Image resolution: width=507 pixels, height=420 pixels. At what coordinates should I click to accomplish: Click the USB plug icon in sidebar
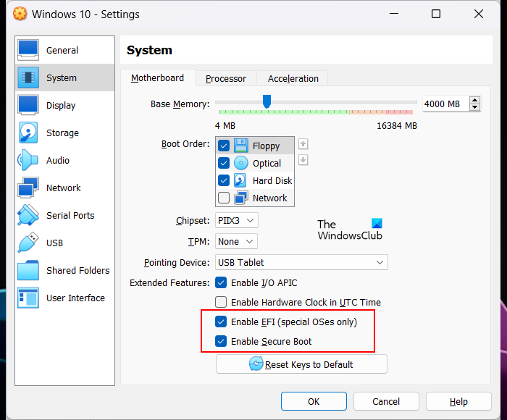tap(28, 243)
